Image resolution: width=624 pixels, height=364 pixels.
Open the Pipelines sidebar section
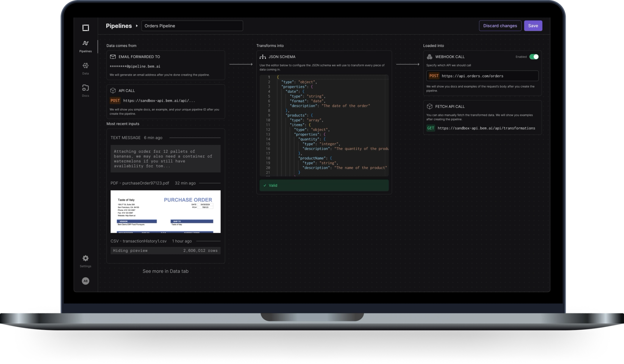coord(85,46)
